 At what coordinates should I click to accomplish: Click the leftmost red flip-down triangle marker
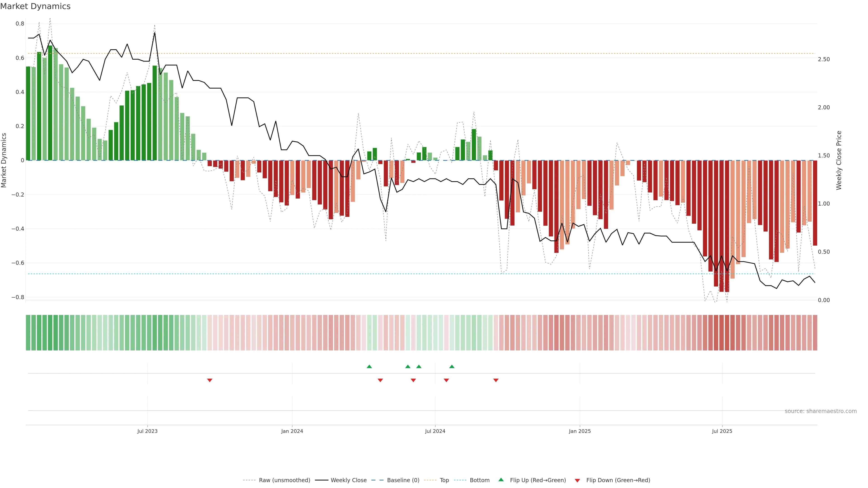point(210,380)
